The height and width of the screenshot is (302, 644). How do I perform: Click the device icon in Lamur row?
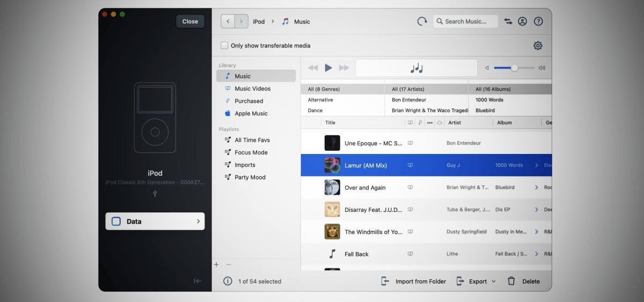tap(411, 165)
